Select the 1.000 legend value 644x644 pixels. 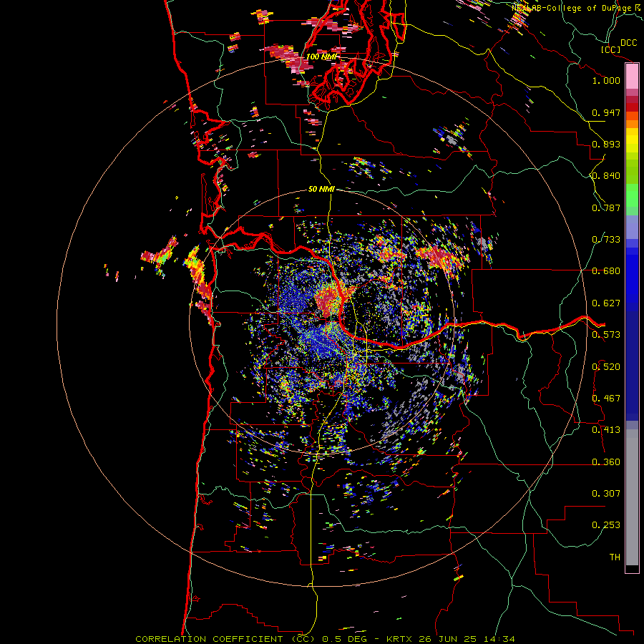(606, 80)
